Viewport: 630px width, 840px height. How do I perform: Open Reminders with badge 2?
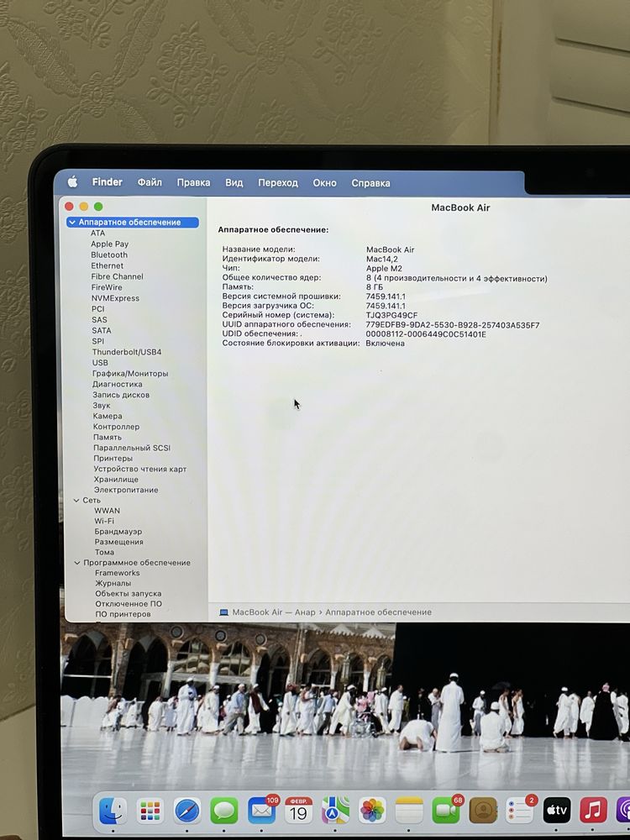520,810
